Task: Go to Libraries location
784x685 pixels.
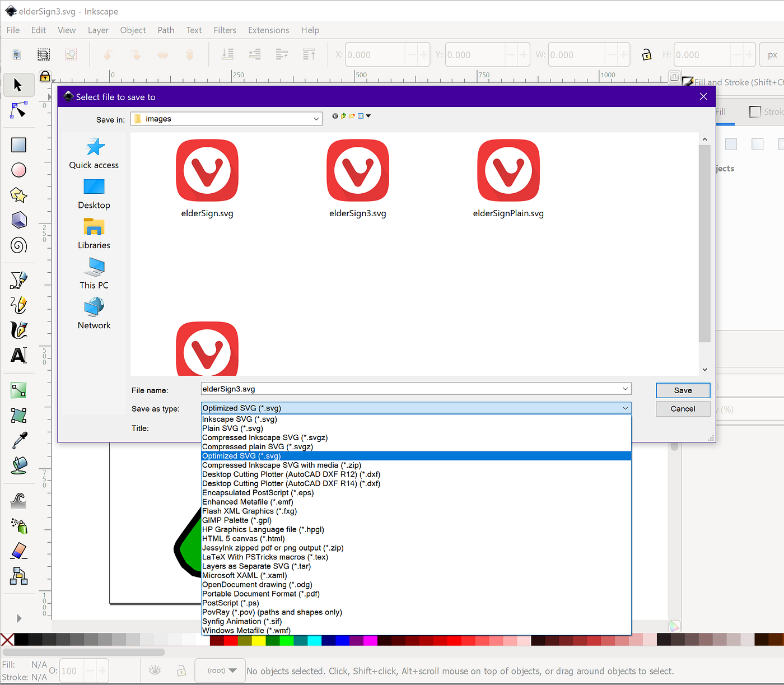Action: [94, 234]
